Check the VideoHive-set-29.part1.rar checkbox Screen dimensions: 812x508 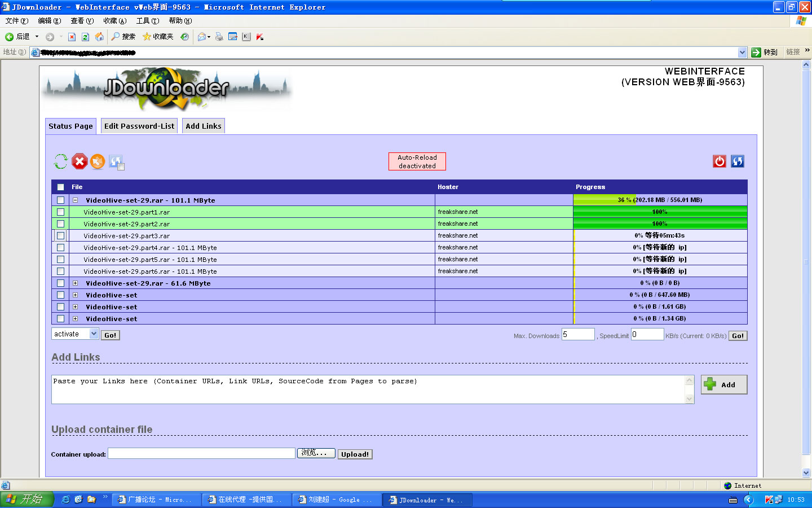(60, 212)
